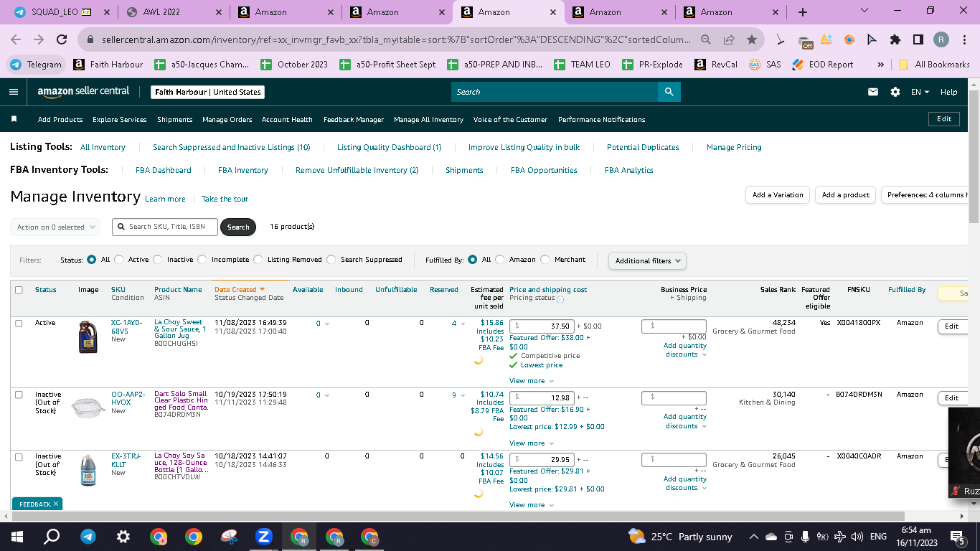Select Fulfilled By Amazon radio
Image resolution: width=980 pixels, height=551 pixels.
coord(500,260)
